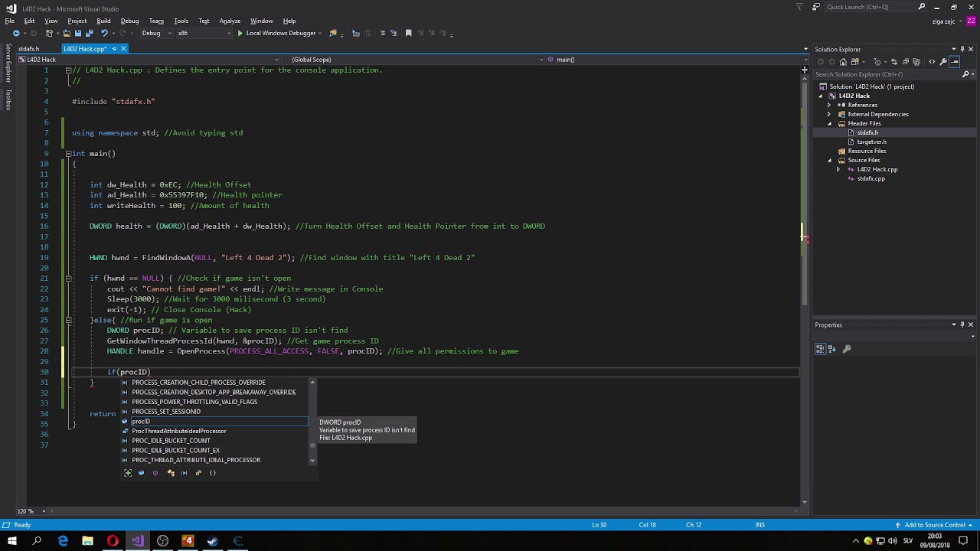Toggle the variables filter in IntelliSense
Viewport: 980px width, 551px height.
141,473
